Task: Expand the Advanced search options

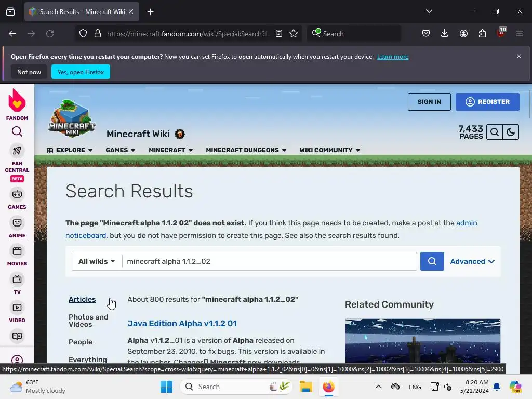Action: coord(472,261)
